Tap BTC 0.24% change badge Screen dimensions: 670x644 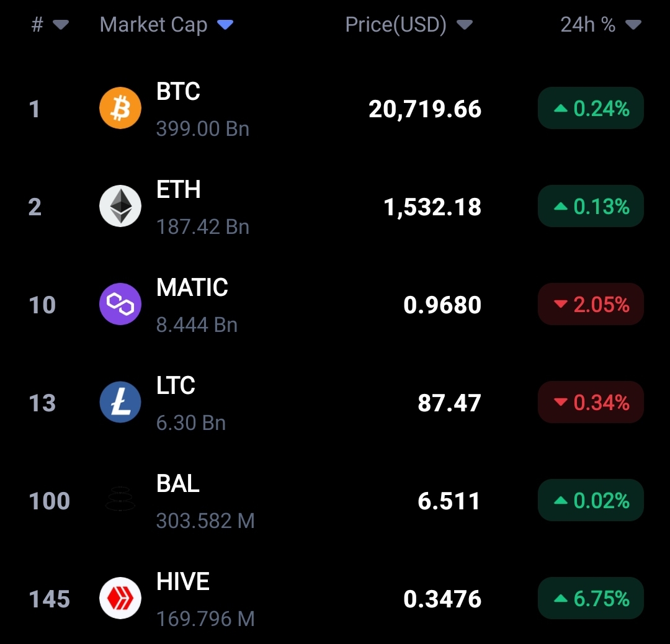[591, 109]
